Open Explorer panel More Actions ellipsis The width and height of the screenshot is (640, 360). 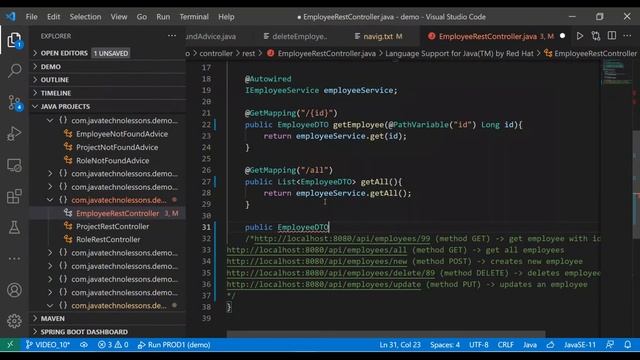click(x=172, y=36)
